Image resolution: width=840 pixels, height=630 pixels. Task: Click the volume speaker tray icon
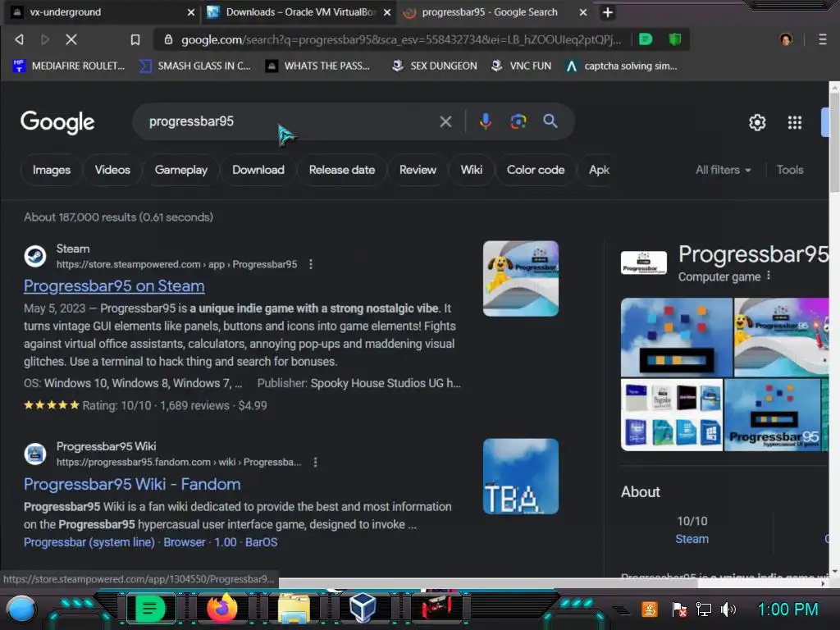click(728, 609)
